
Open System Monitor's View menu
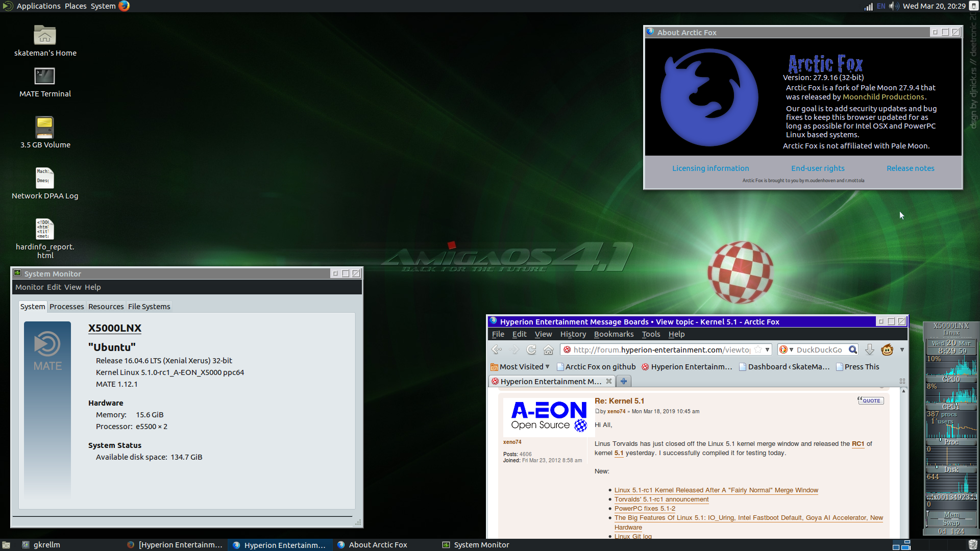point(72,287)
